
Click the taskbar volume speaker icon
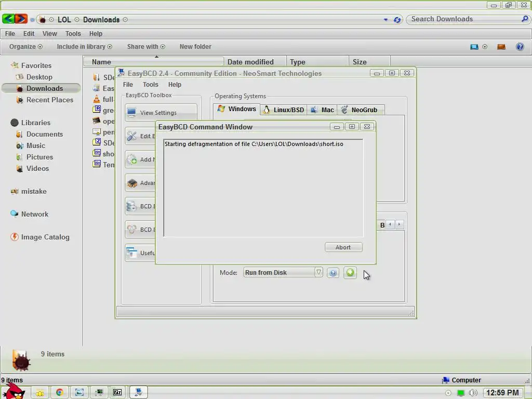point(473,393)
